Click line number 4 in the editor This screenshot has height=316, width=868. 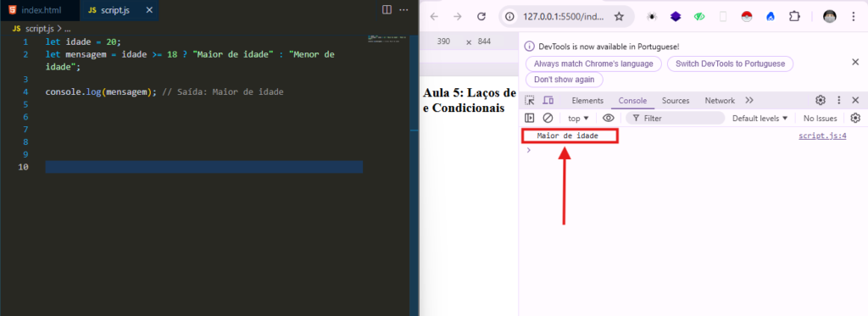25,91
